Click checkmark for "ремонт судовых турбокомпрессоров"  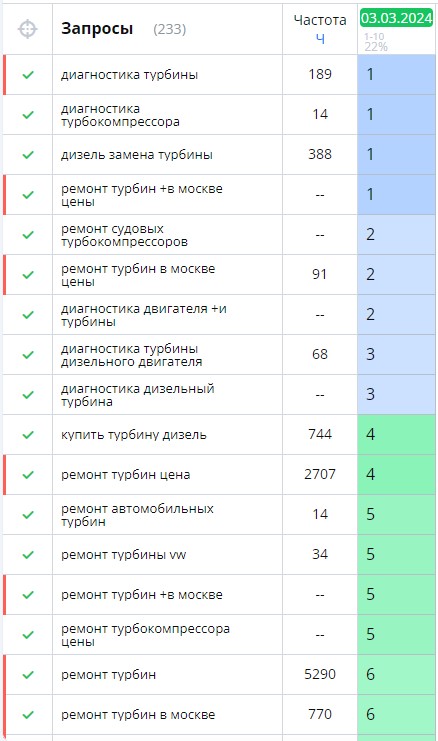(28, 235)
